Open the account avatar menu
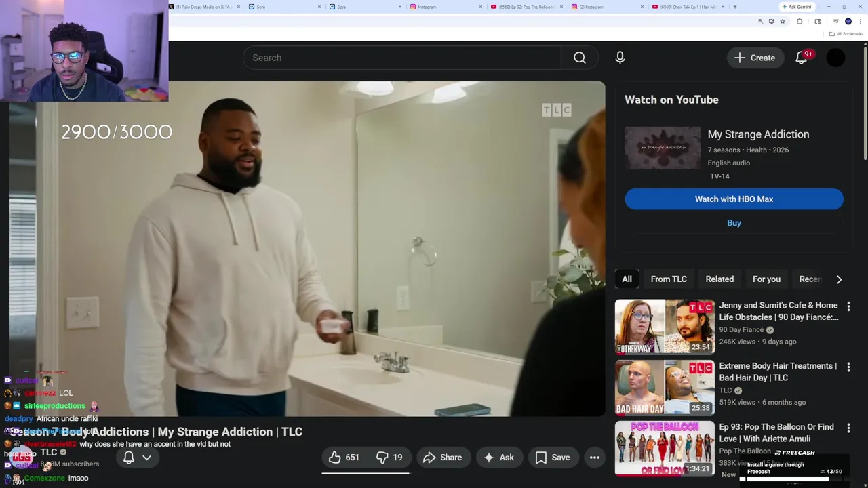The image size is (868, 488). coord(836,58)
